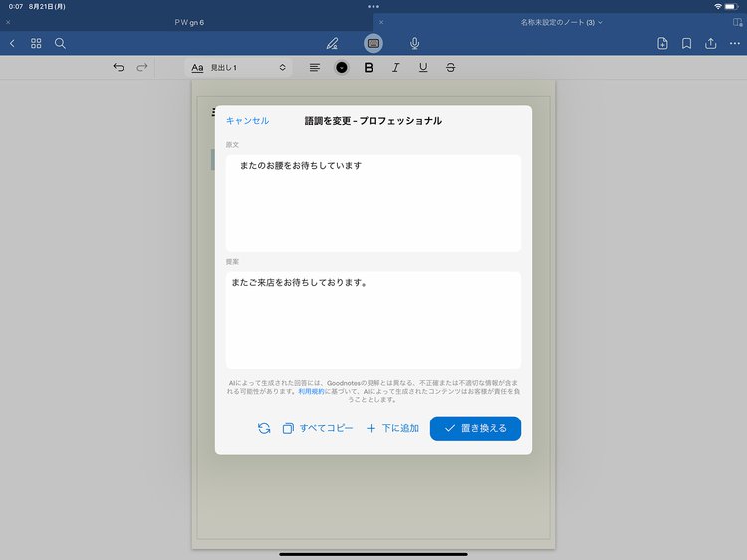Click the 提案 suggestion text field
The height and width of the screenshot is (560, 747).
(373, 320)
